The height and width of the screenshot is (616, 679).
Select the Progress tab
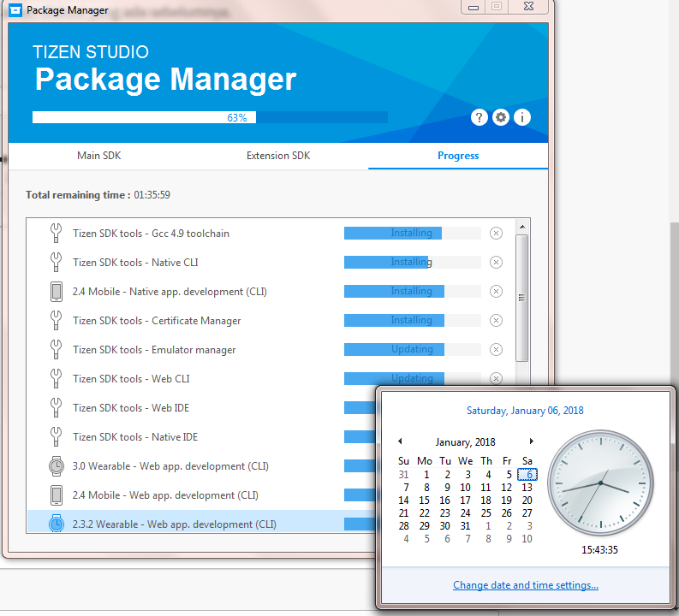click(x=458, y=156)
